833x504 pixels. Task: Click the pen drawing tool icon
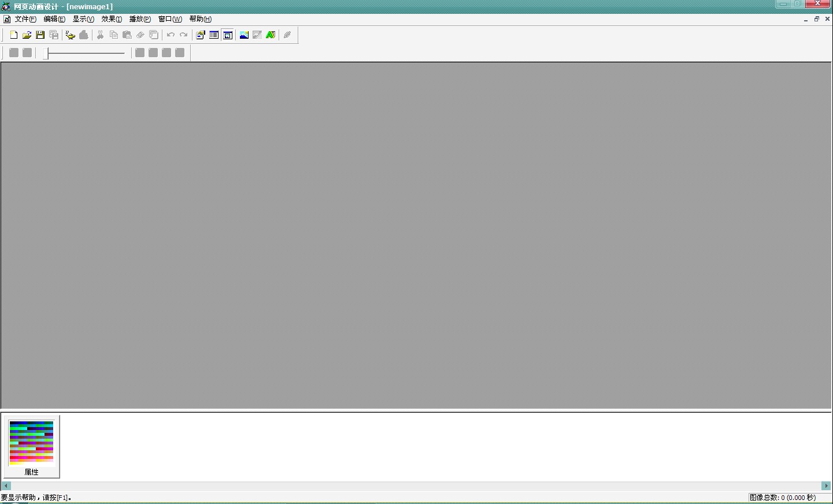point(287,35)
